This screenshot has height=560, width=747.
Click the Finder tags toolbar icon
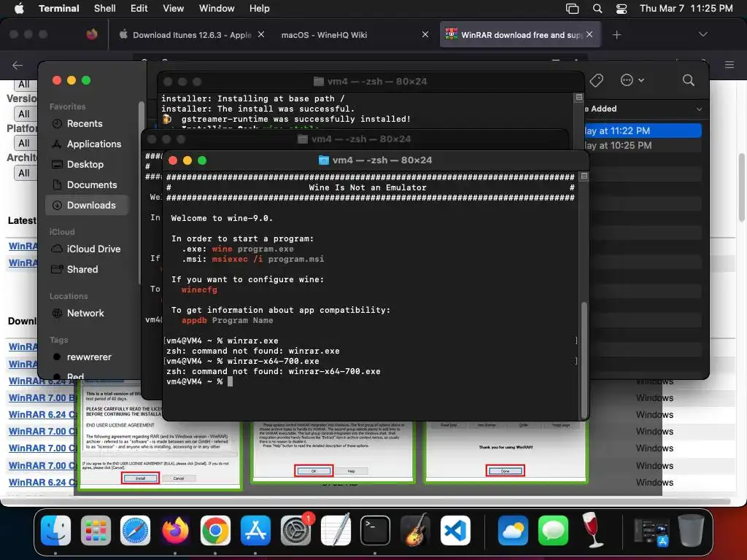(597, 80)
